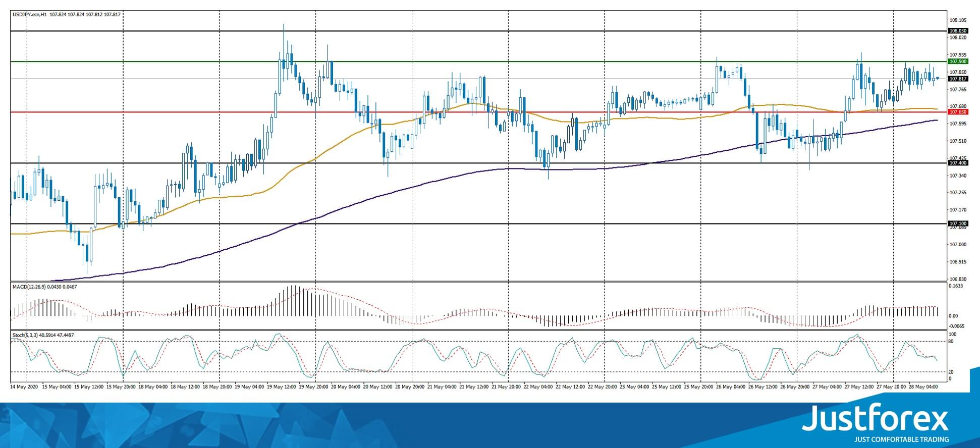The width and height of the screenshot is (980, 448).
Task: Click the 18 May 12:00 time label
Action: point(185,386)
